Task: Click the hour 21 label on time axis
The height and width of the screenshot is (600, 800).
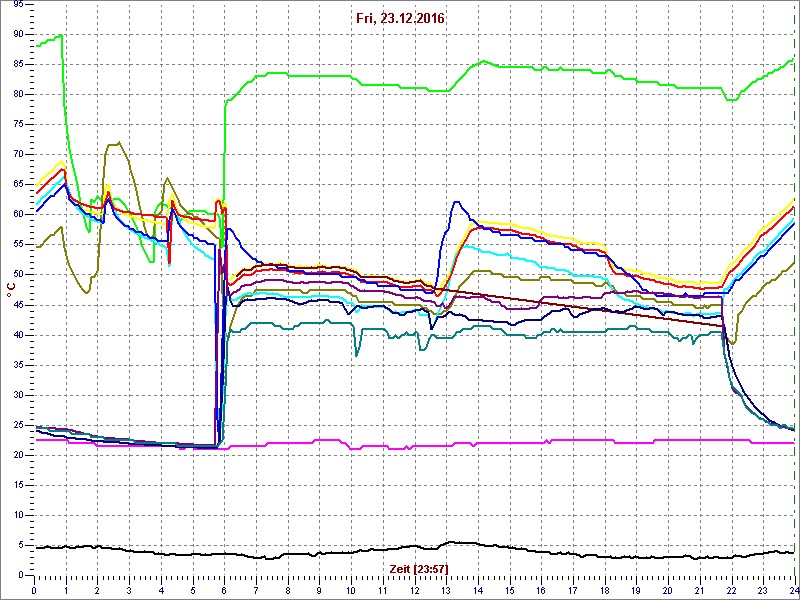Action: tap(699, 590)
